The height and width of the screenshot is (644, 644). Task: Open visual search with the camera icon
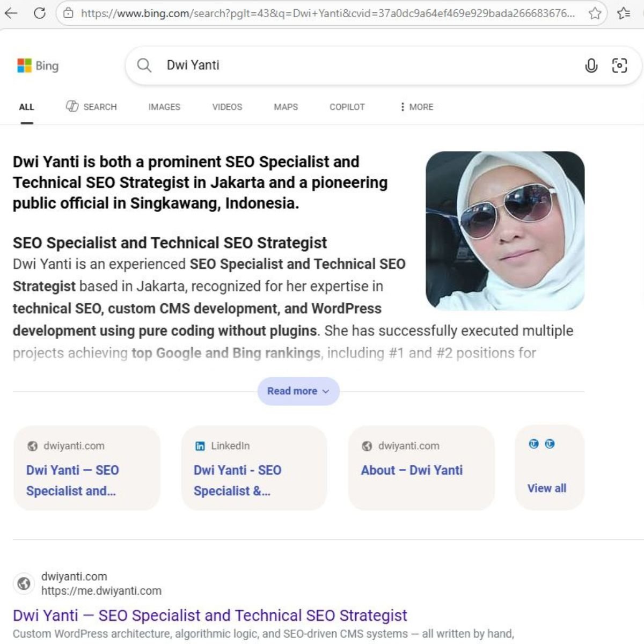coord(620,65)
